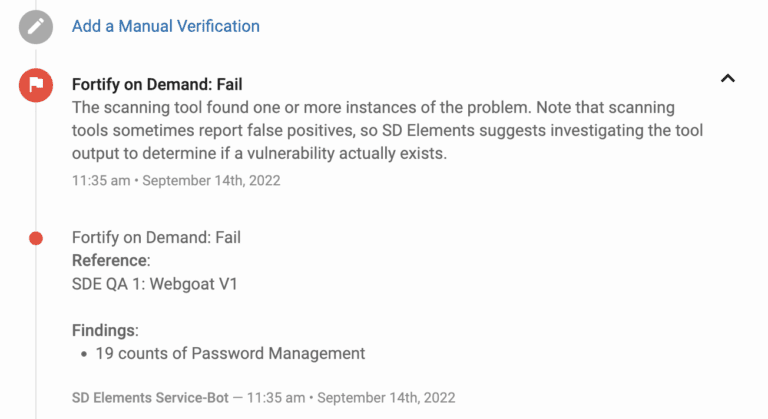Click the Reference label
The height and width of the screenshot is (419, 768).
110,261
